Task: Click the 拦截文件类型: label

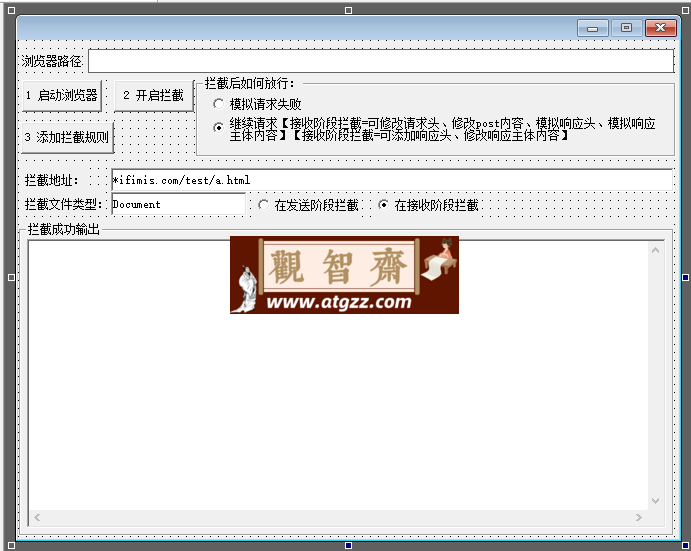Action: 63,204
